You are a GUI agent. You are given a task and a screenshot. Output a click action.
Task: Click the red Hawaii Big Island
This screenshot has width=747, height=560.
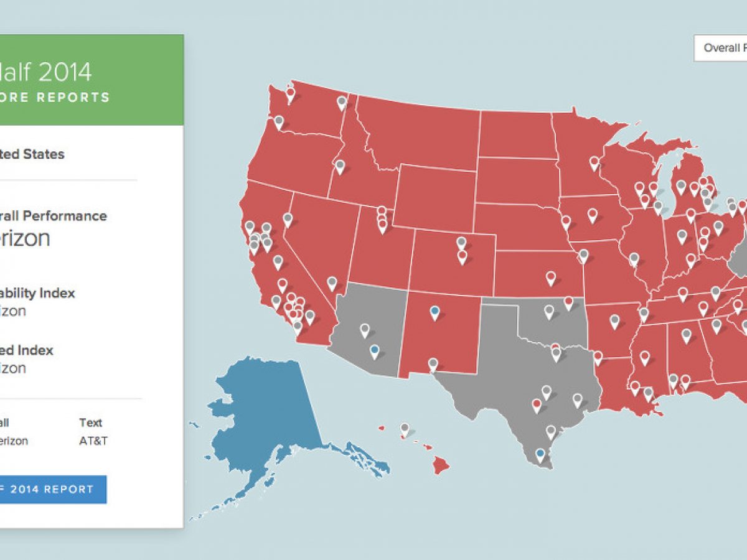click(441, 465)
